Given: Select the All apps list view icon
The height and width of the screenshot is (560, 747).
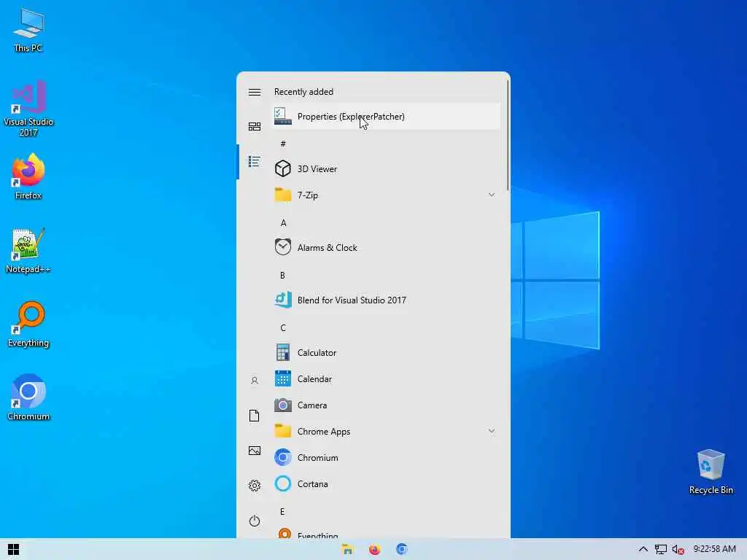Looking at the screenshot, I should coord(255,161).
